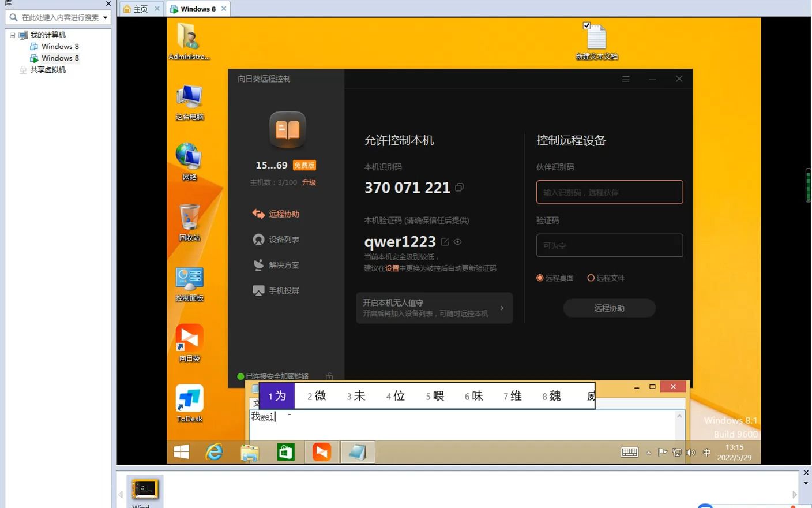This screenshot has height=508, width=812.
Task: Switch to Windows 8 tab
Action: click(198, 9)
